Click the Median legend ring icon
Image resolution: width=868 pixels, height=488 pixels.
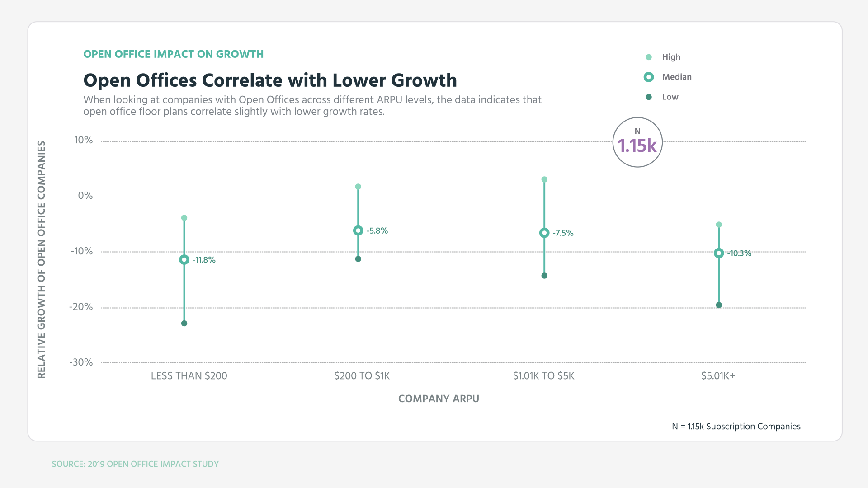tap(649, 77)
